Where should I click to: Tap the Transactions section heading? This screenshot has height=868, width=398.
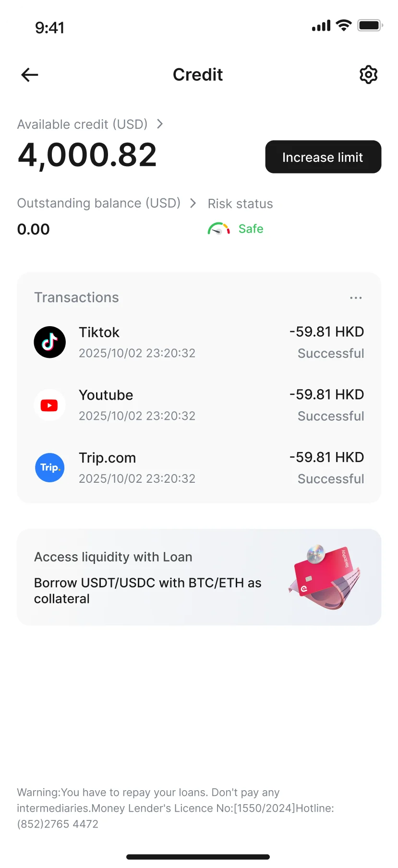click(x=76, y=297)
